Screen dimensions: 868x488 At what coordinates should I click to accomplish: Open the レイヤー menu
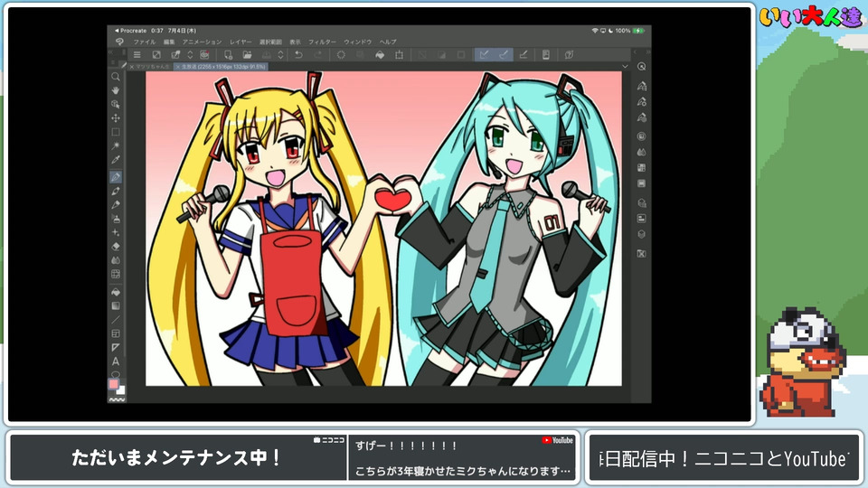pos(241,42)
